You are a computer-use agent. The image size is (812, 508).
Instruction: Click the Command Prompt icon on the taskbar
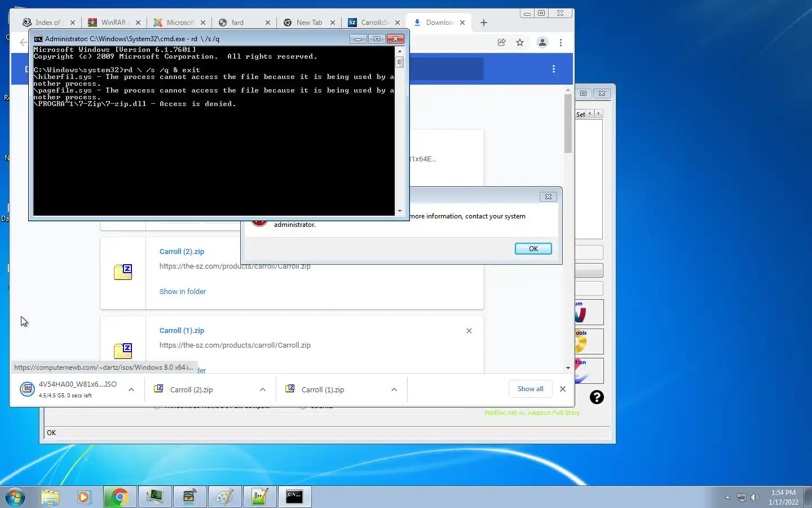tap(294, 497)
